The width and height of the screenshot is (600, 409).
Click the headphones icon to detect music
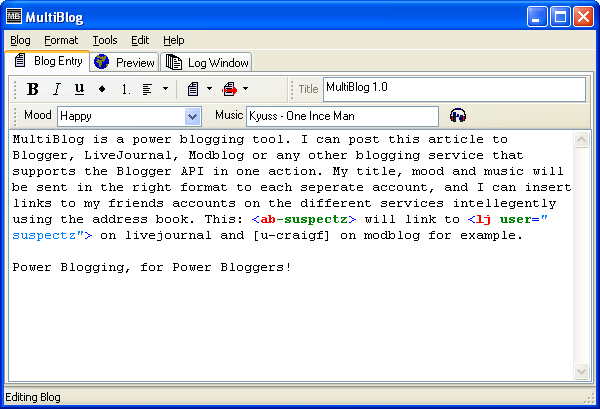[x=458, y=116]
